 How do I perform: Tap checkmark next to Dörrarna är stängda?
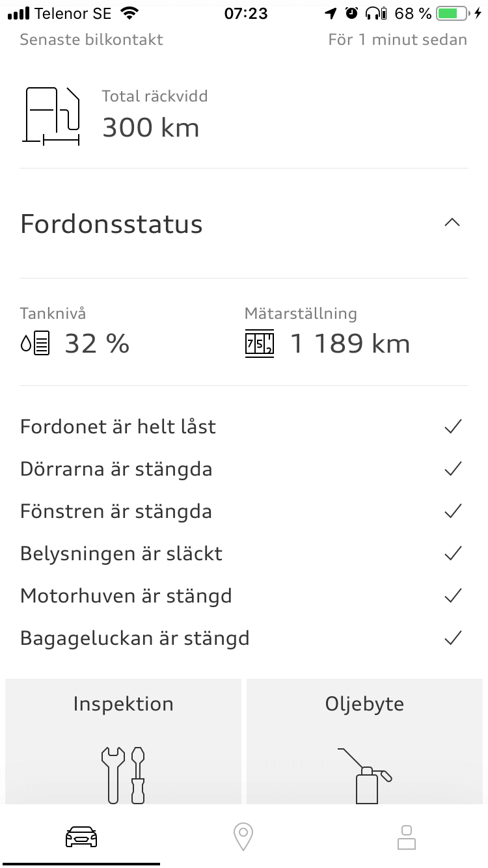pyautogui.click(x=453, y=469)
